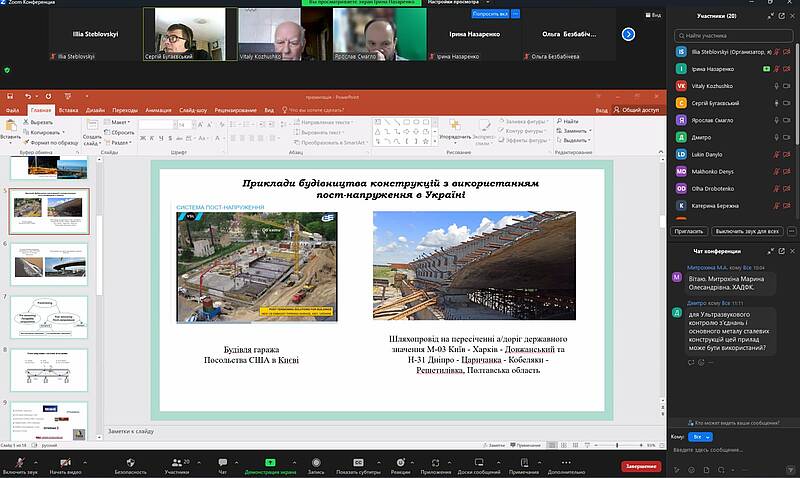Image resolution: width=800 pixels, height=478 pixels.
Task: Start recording with the Record icon
Action: click(316, 462)
